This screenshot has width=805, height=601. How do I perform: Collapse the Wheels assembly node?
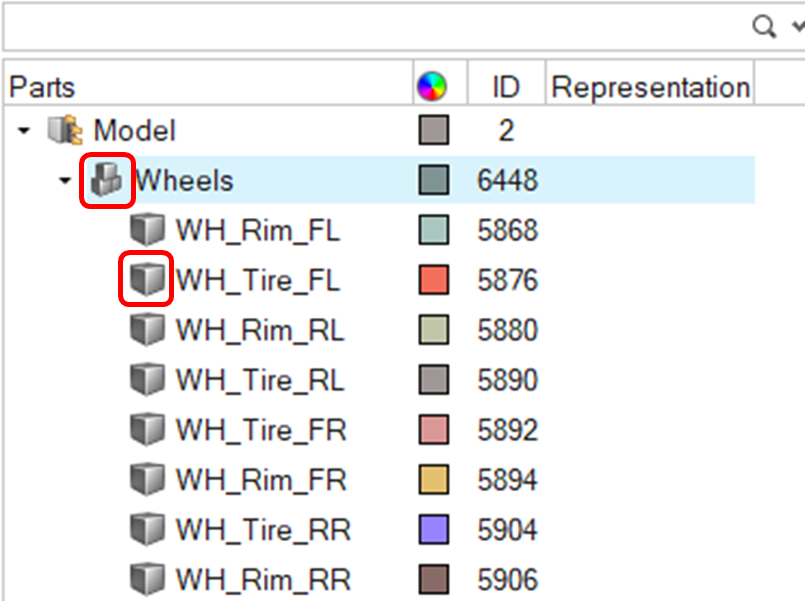pos(65,180)
